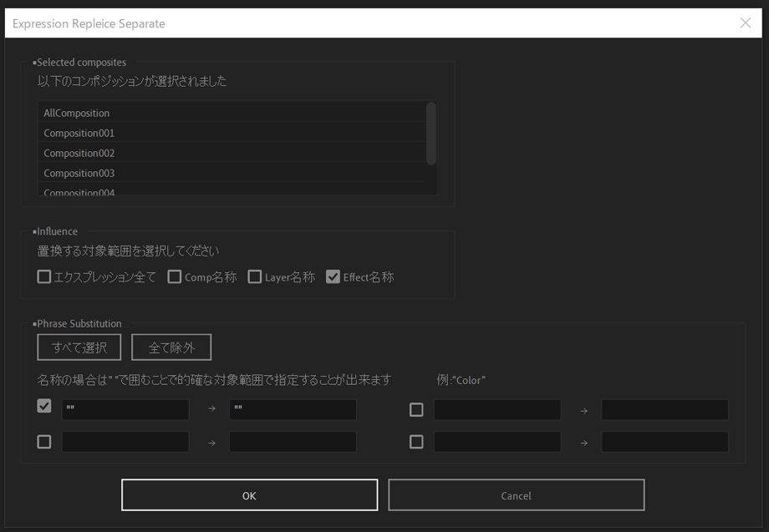The image size is (769, 532).
Task: Click the composites list scrollbar
Action: pos(431,134)
